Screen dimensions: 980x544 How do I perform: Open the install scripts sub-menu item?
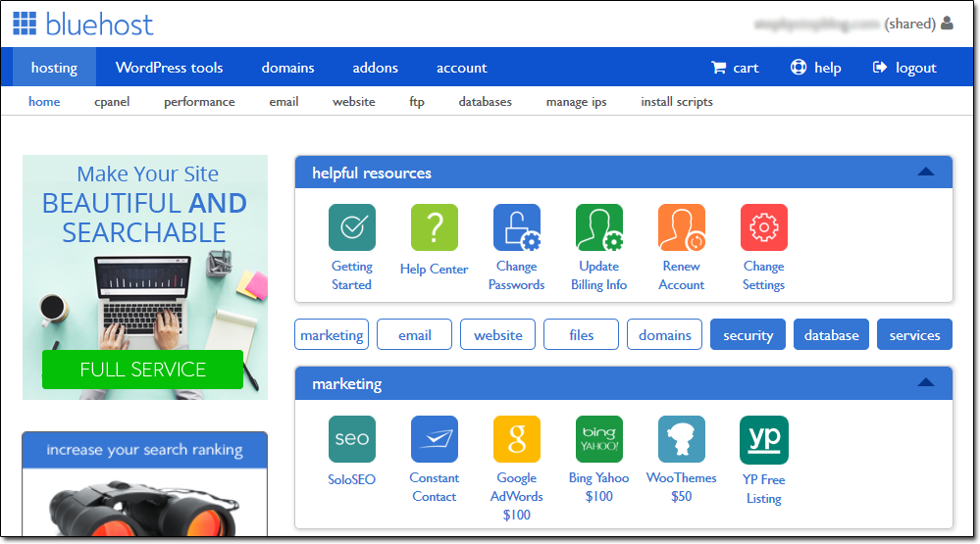(677, 101)
